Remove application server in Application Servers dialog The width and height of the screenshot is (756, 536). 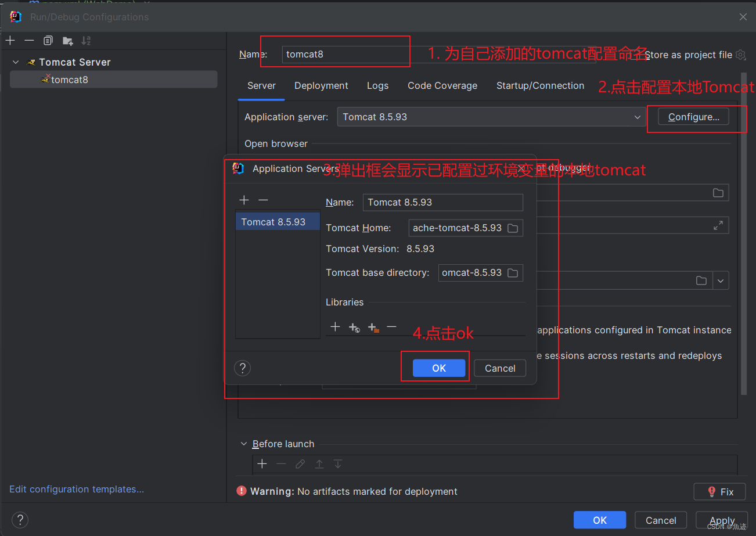pyautogui.click(x=263, y=200)
